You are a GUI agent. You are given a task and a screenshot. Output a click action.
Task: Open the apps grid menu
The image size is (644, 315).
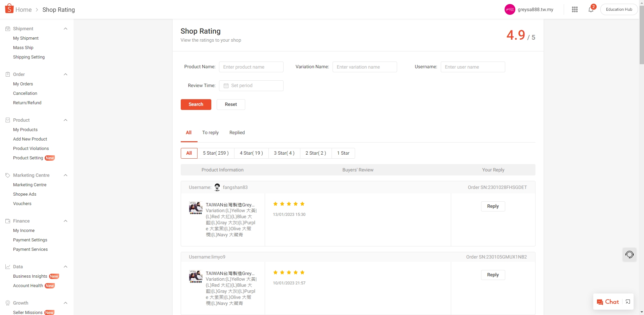pyautogui.click(x=574, y=9)
